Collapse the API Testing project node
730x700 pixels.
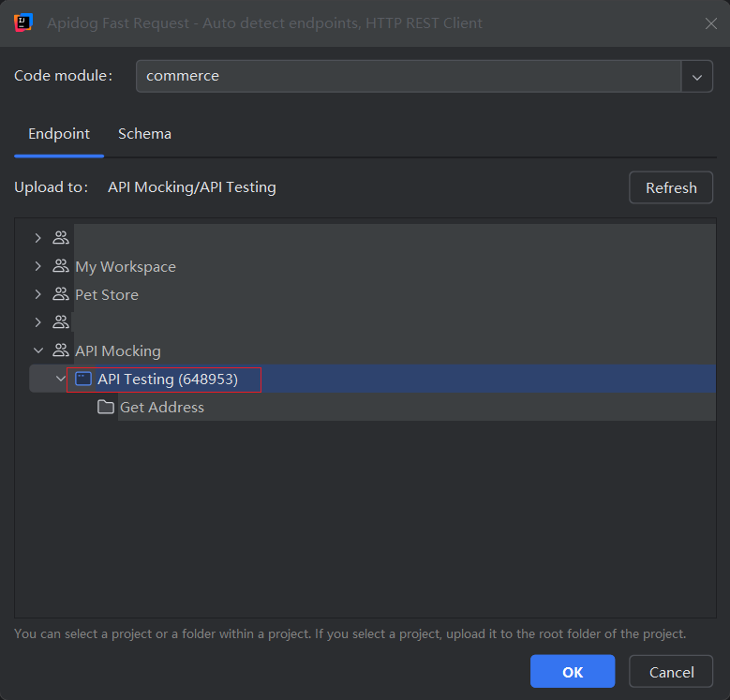click(61, 379)
